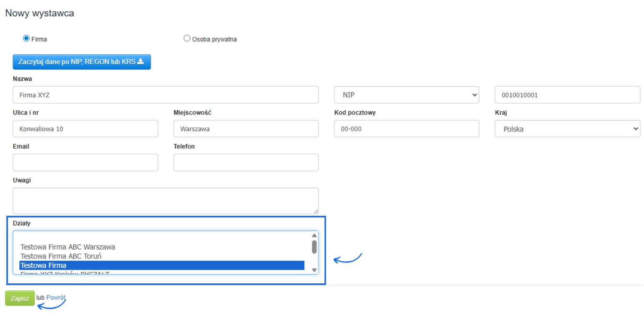This screenshot has height=313, width=644.
Task: Select the Firma radio button
Action: click(x=26, y=38)
